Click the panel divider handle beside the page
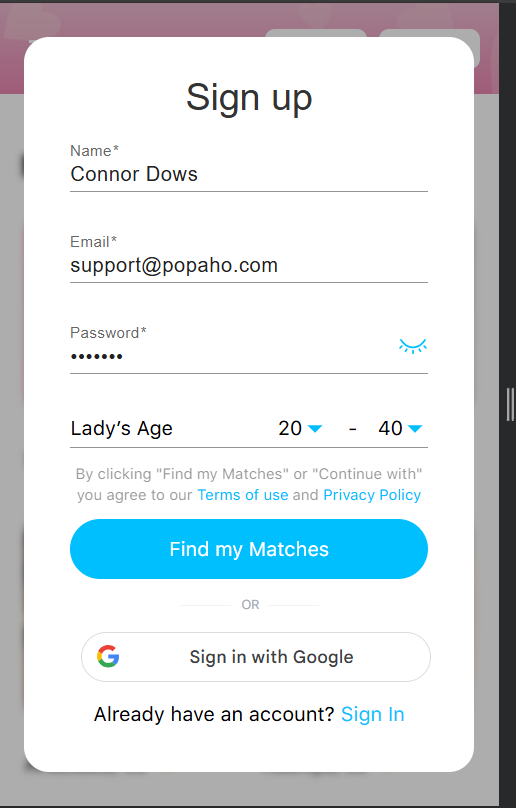 (x=510, y=405)
